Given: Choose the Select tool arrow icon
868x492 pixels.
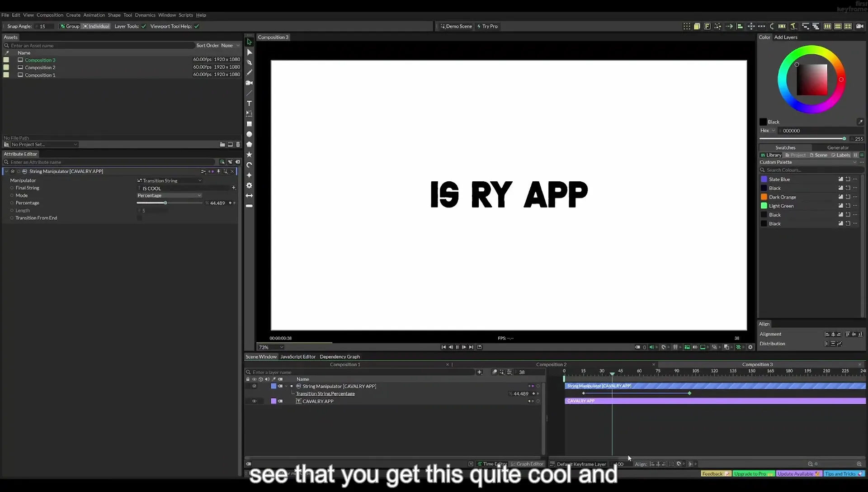Looking at the screenshot, I should pos(249,42).
